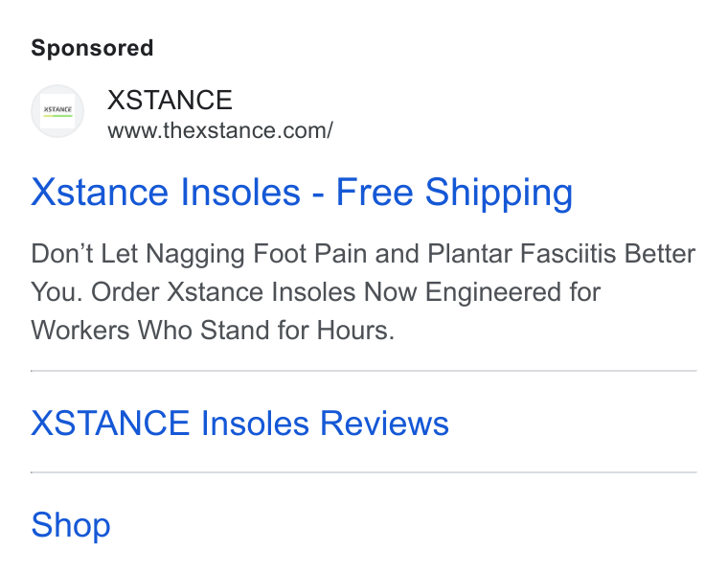The image size is (728, 573).
Task: Click the words 'Free Shipping' in the headline
Action: click(x=455, y=192)
